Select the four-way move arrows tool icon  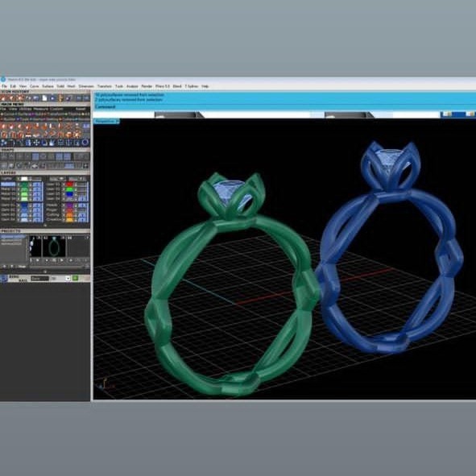[x=36, y=143]
